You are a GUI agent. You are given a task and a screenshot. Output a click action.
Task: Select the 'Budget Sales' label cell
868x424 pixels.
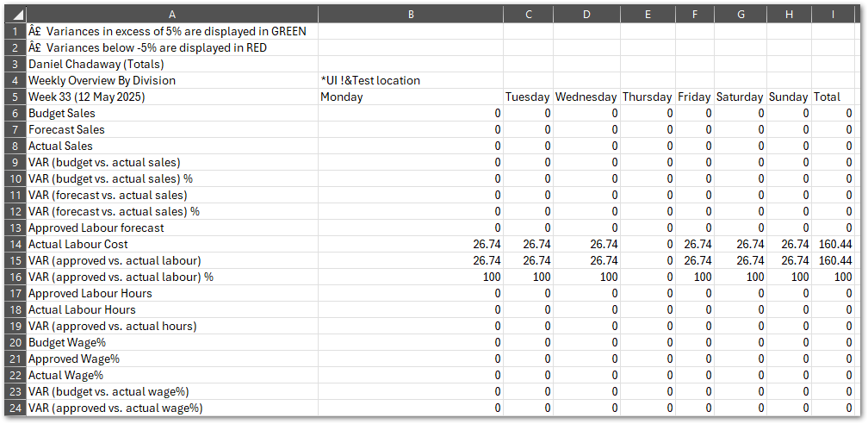(172, 113)
